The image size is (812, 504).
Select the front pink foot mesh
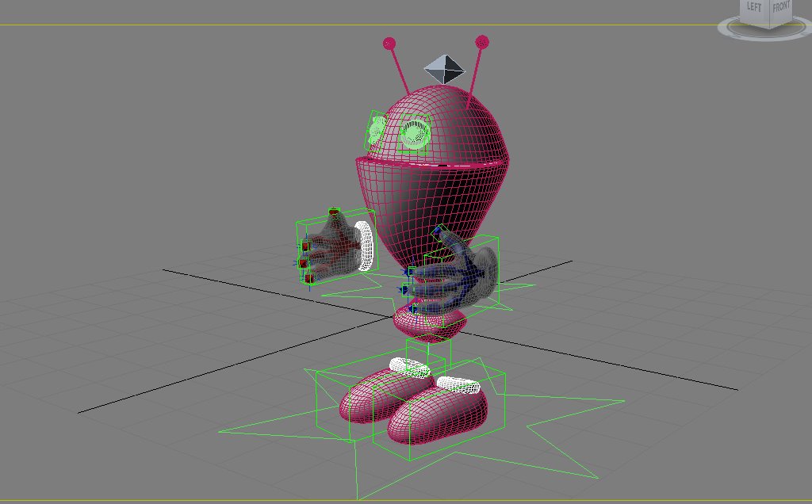(x=438, y=417)
